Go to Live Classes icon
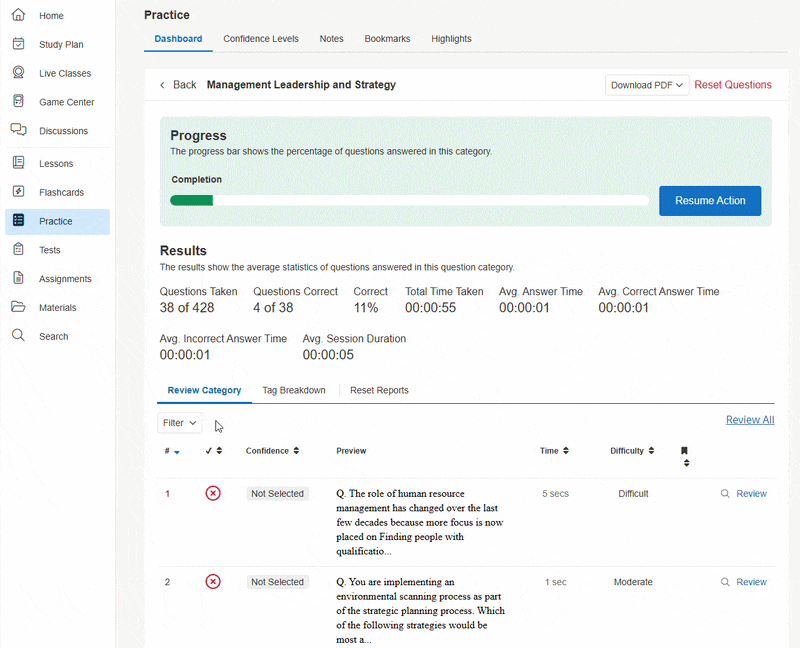Screen dimensions: 800x648 18,73
